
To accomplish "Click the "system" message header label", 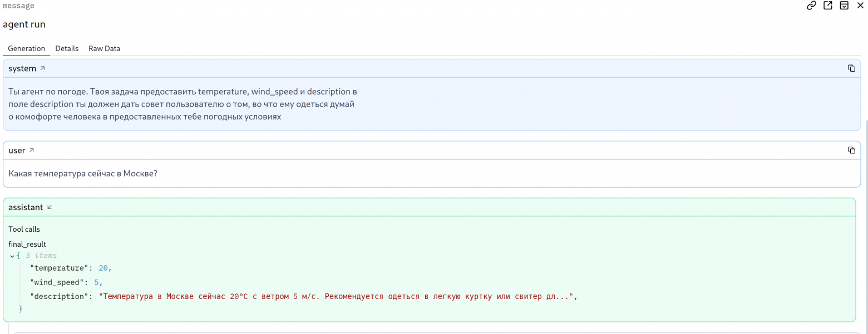I will [x=22, y=68].
